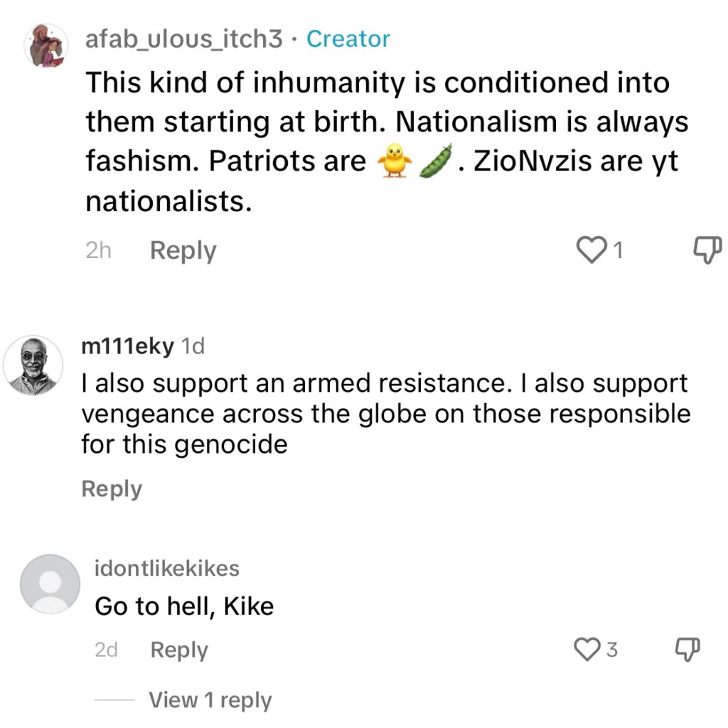Open afab_ulous_itch3's profile picture

45,46
